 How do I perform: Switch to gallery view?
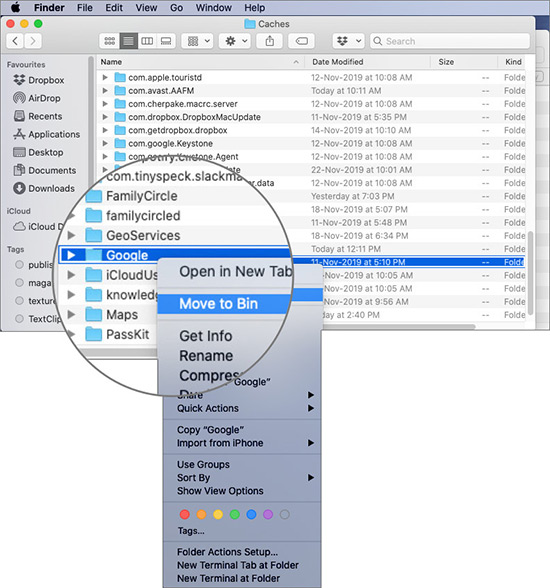point(166,41)
